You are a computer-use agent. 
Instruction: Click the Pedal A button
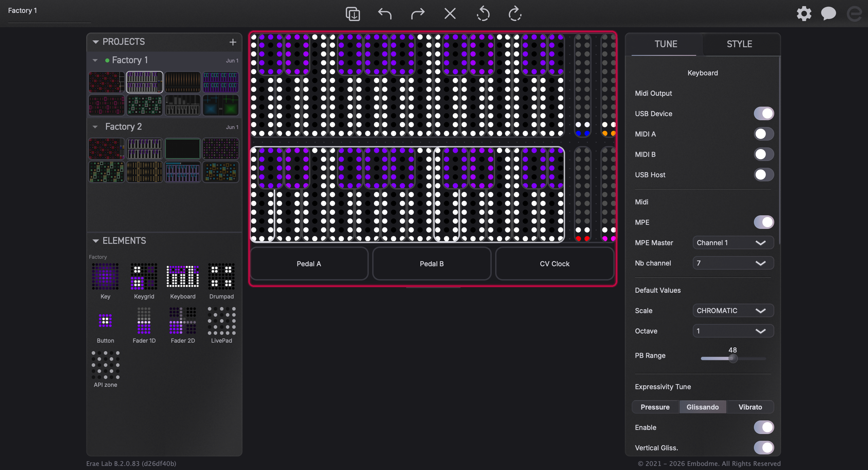pos(309,264)
